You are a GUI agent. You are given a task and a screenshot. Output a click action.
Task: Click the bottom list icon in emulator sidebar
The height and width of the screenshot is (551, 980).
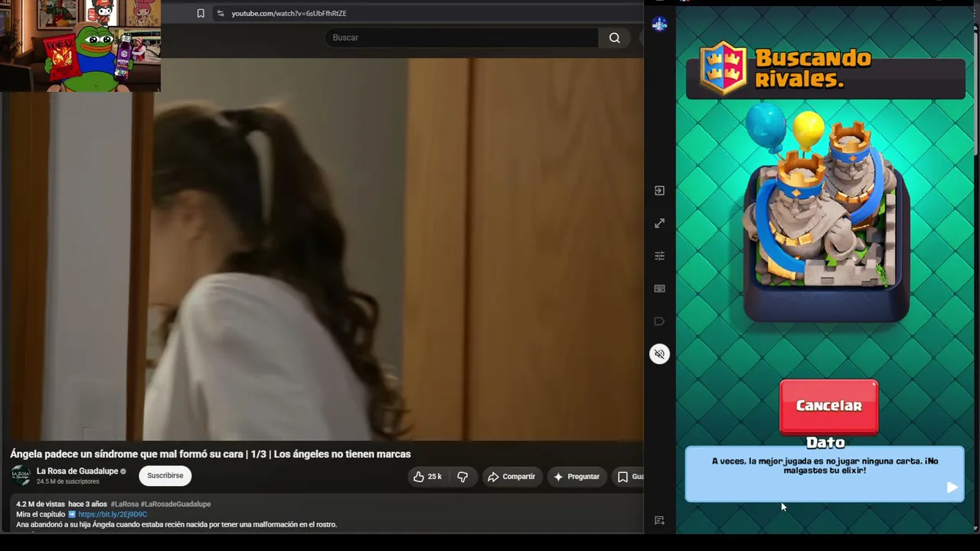(659, 520)
